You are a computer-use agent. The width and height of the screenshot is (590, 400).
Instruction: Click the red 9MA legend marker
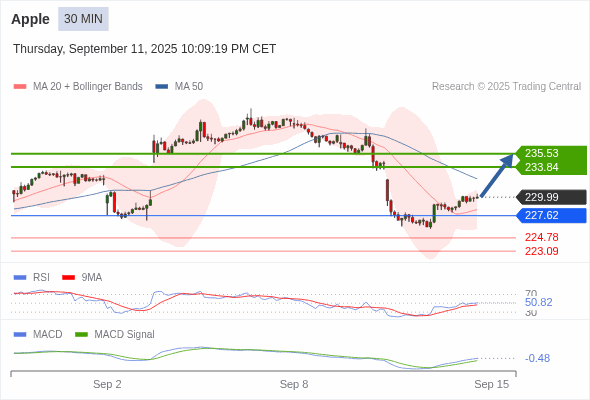(68, 277)
